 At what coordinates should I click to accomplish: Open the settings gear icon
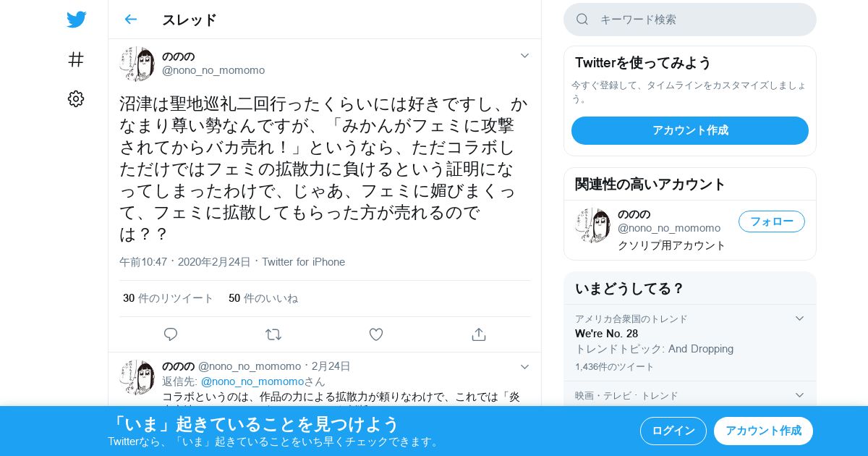[x=76, y=99]
